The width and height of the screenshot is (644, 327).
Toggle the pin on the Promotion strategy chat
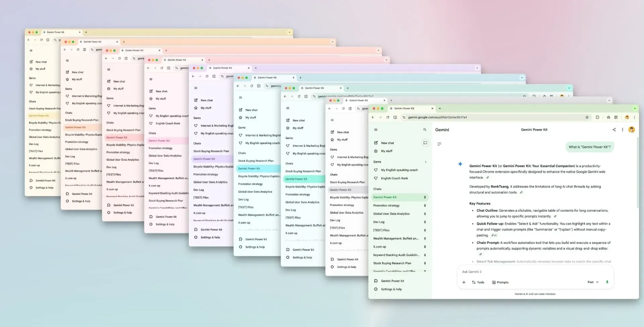point(425,205)
